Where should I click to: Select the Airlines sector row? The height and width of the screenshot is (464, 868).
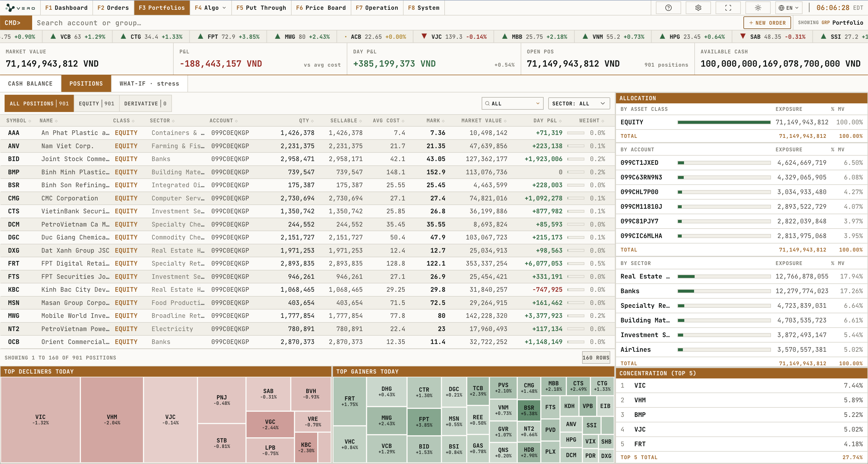tap(741, 350)
